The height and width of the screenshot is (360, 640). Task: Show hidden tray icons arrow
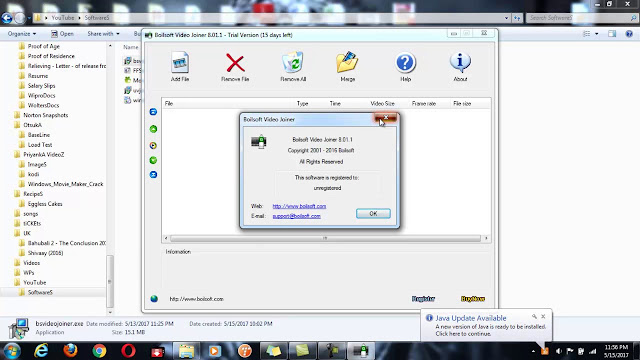tap(533, 351)
